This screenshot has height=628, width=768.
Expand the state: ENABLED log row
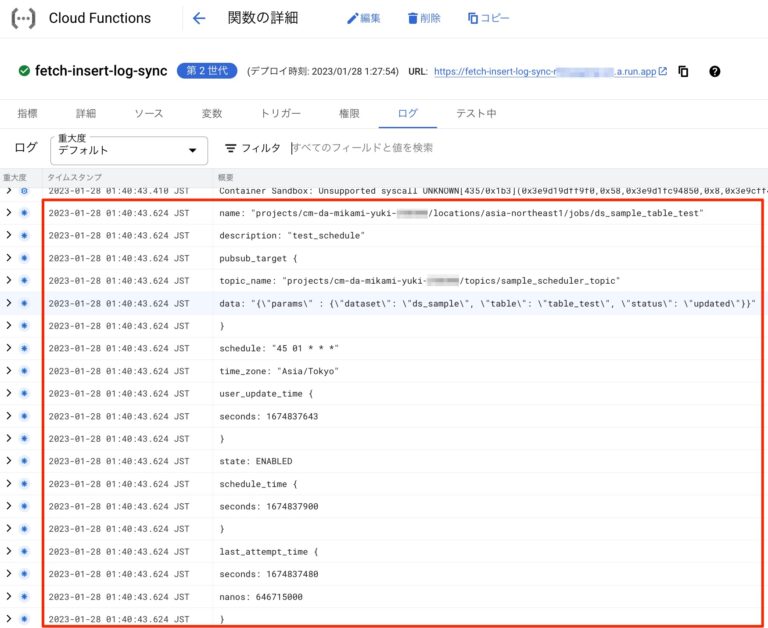pyautogui.click(x=8, y=461)
